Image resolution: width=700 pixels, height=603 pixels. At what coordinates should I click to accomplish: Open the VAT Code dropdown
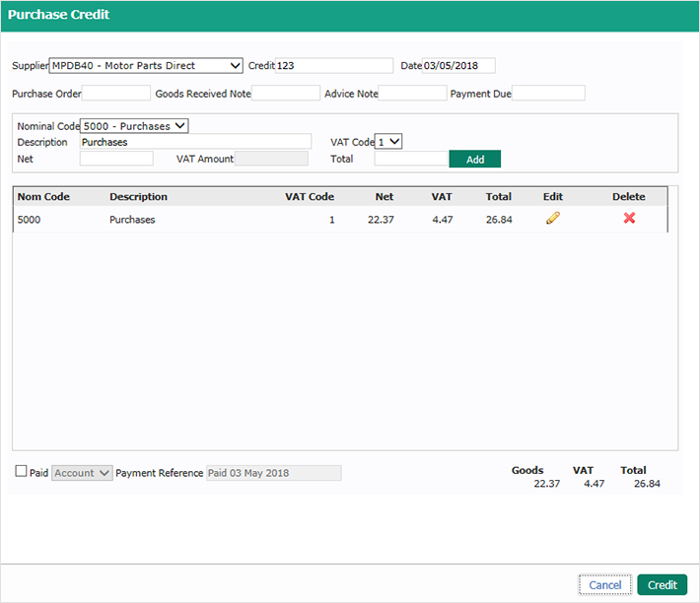pyautogui.click(x=389, y=142)
